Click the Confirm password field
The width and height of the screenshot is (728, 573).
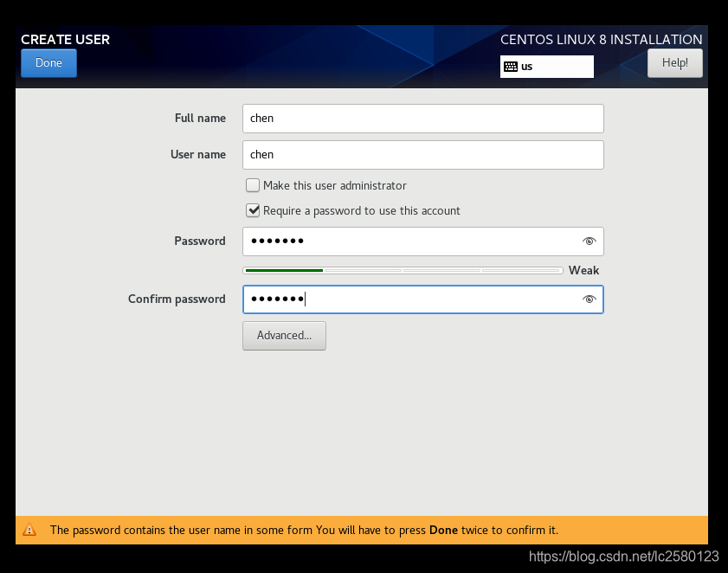tap(423, 299)
